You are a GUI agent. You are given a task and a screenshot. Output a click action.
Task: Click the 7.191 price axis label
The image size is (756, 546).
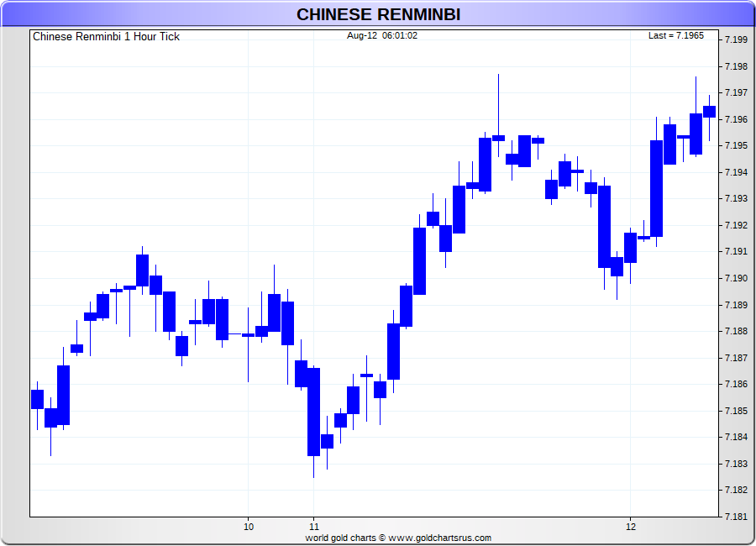(736, 252)
